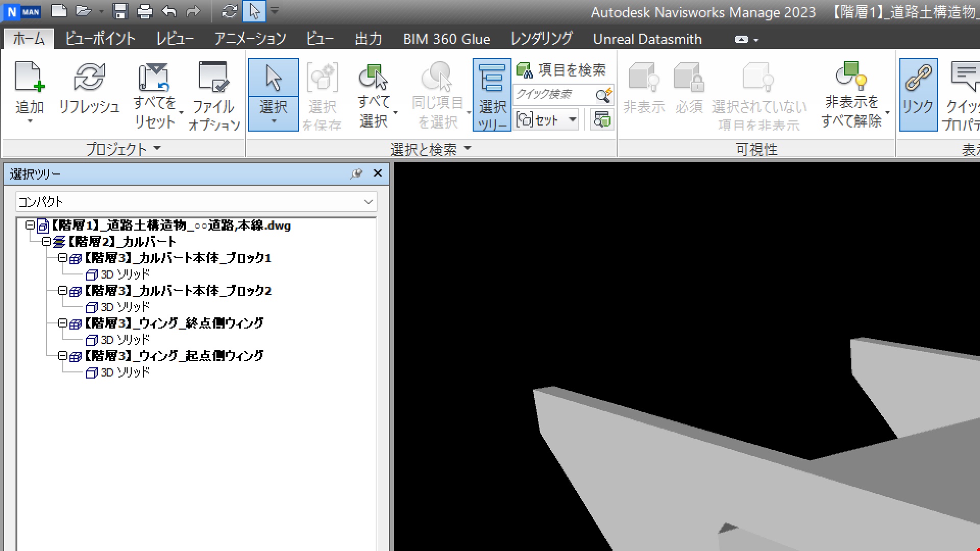This screenshot has height=551, width=980.
Task: Click 項目を検索 (Find Items)
Action: pyautogui.click(x=561, y=70)
